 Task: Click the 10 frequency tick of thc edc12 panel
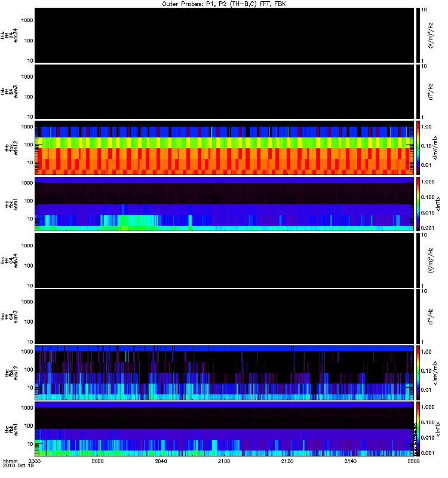click(30, 387)
